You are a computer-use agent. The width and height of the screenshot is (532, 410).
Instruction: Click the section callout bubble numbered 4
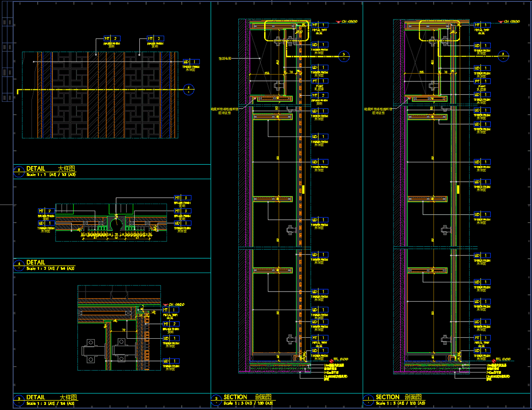point(188,90)
